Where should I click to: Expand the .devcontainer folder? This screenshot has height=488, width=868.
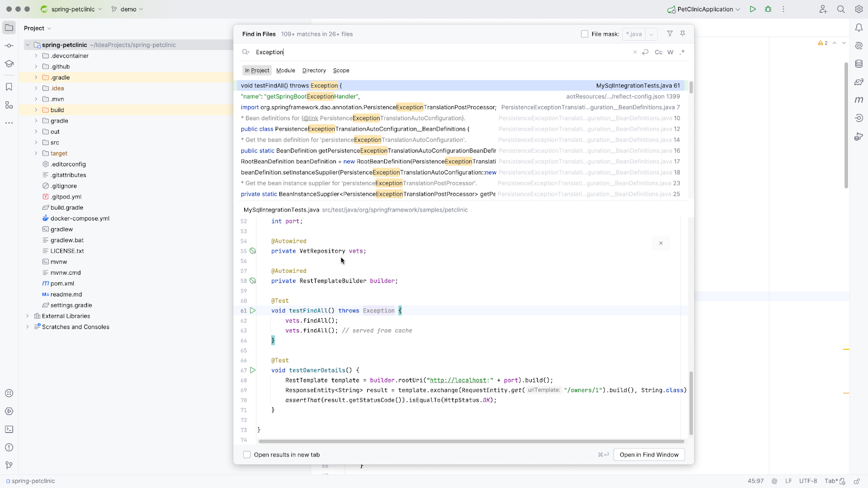[36, 56]
